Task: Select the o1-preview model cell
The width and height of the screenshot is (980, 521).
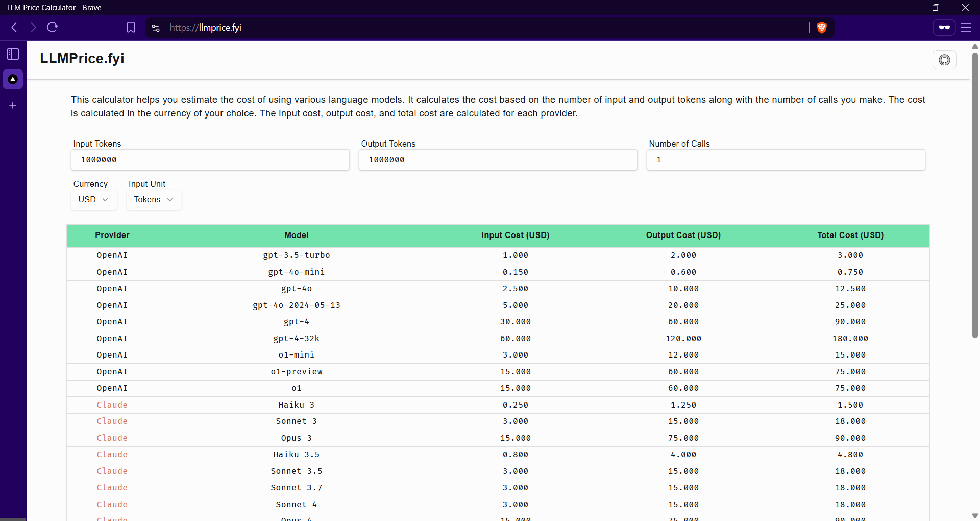Action: [297, 372]
